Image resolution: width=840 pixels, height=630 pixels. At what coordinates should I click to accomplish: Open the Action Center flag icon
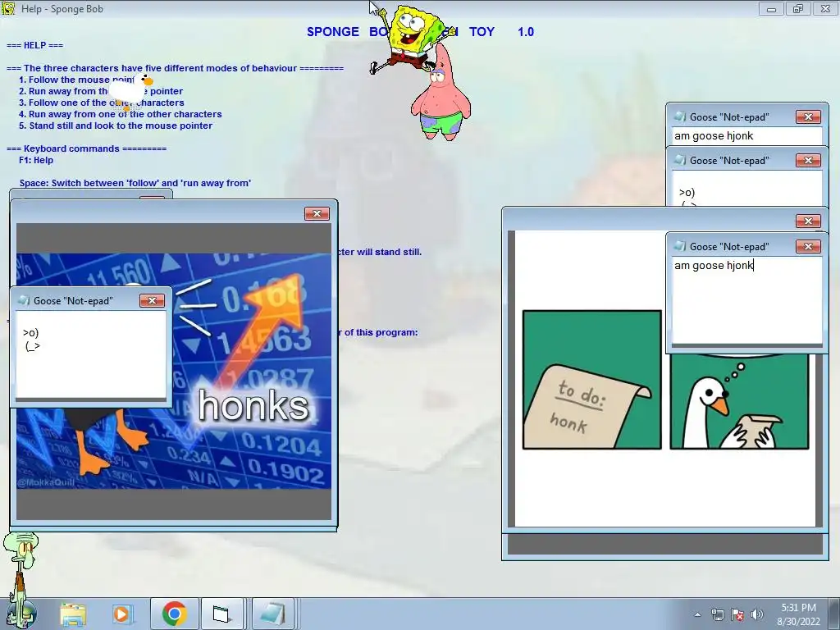coord(737,614)
